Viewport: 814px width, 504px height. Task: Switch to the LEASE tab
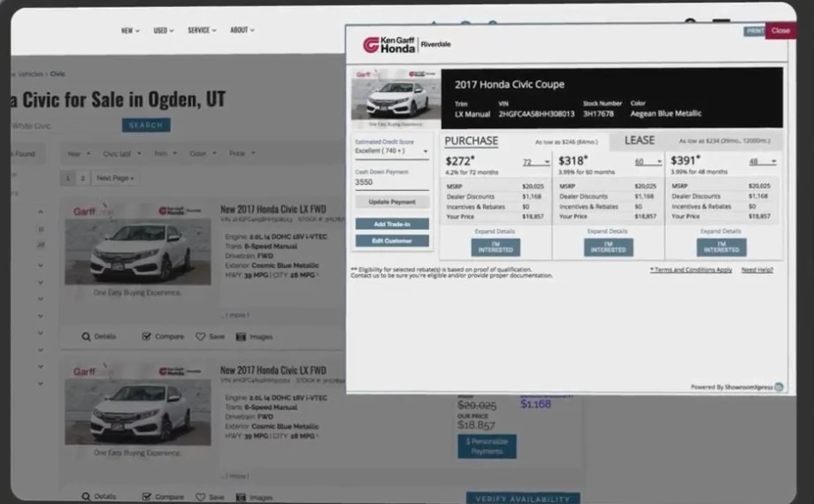[x=639, y=140]
